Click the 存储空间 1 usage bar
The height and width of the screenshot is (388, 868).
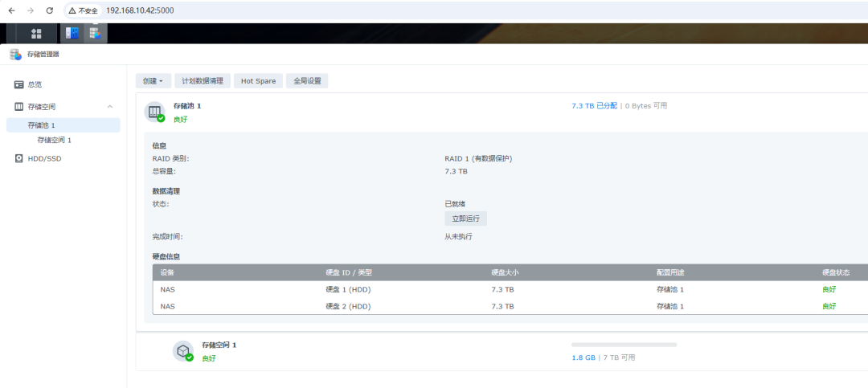(x=624, y=345)
